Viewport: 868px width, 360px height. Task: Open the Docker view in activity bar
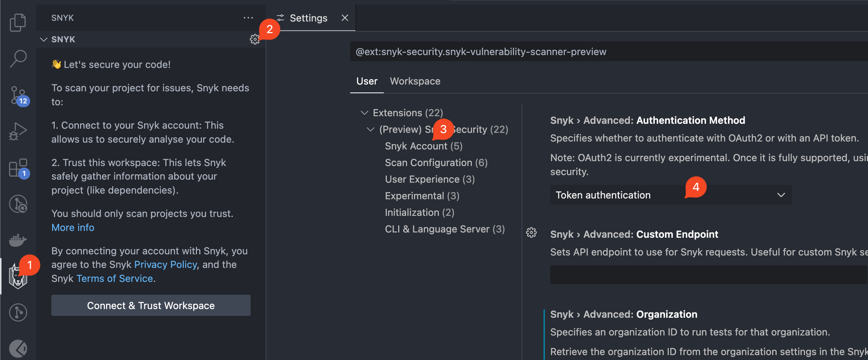pos(18,240)
